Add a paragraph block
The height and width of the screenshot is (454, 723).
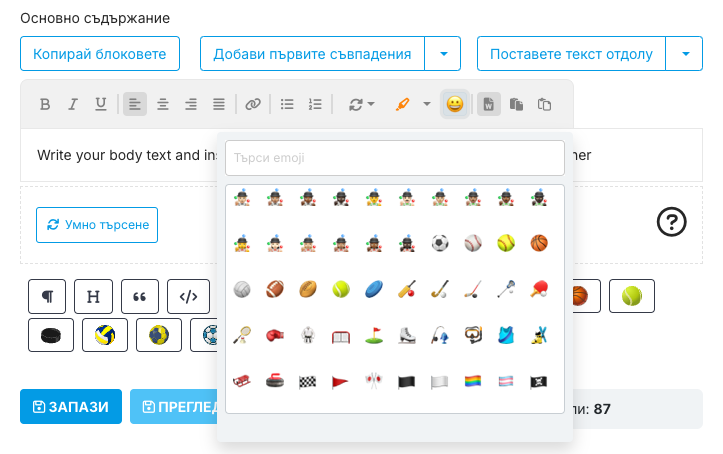tap(47, 296)
